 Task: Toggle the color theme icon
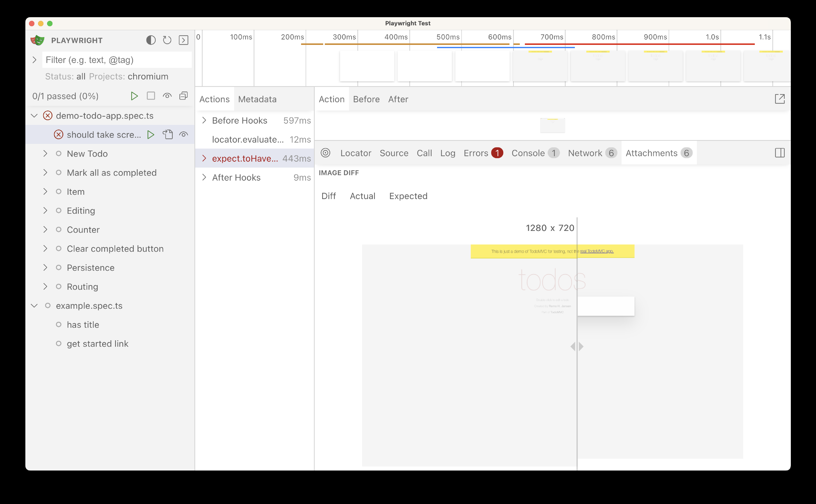[151, 40]
